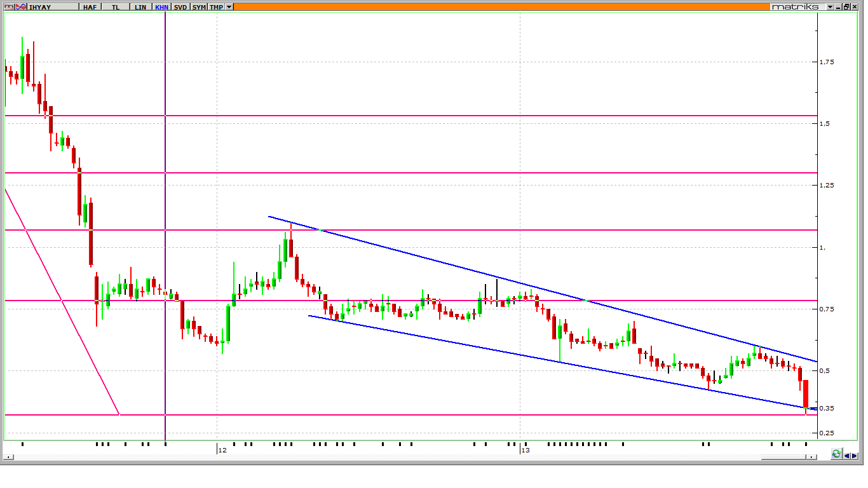Click the TMP button
Viewport: 868px width, 488px height.
pos(216,7)
